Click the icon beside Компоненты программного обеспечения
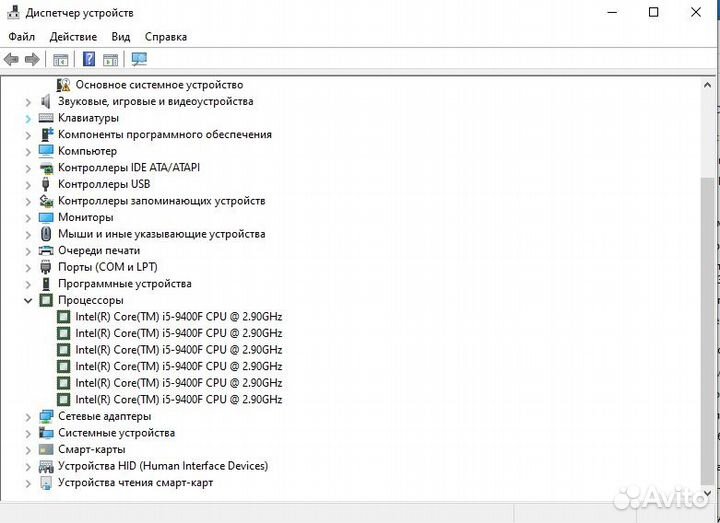Viewport: 720px width, 523px height. (47, 135)
